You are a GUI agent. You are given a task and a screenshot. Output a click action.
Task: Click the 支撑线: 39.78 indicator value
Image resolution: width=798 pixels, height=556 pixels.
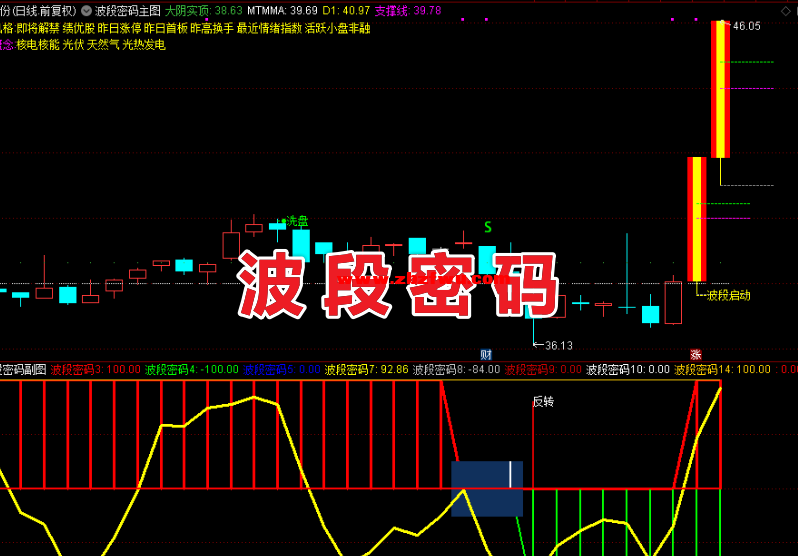click(x=408, y=10)
